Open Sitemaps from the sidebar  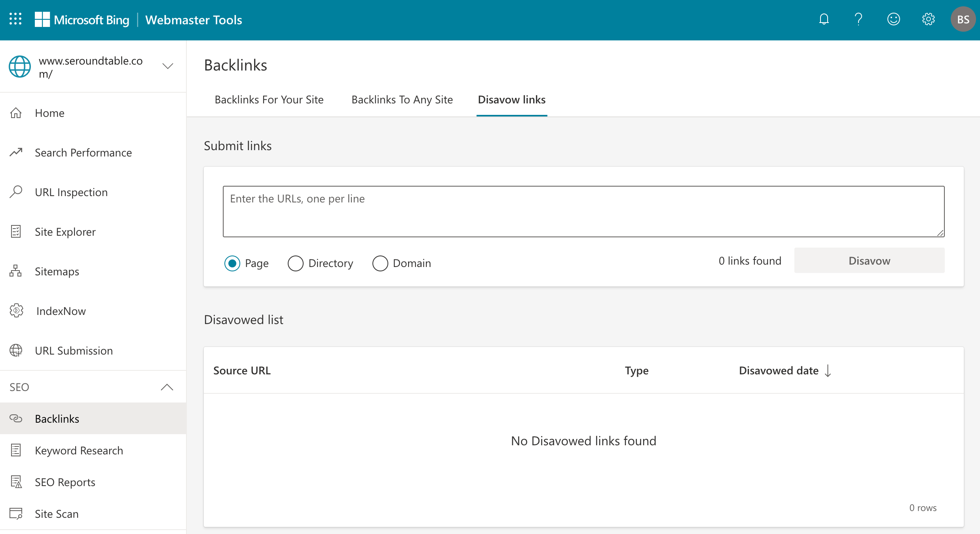57,271
